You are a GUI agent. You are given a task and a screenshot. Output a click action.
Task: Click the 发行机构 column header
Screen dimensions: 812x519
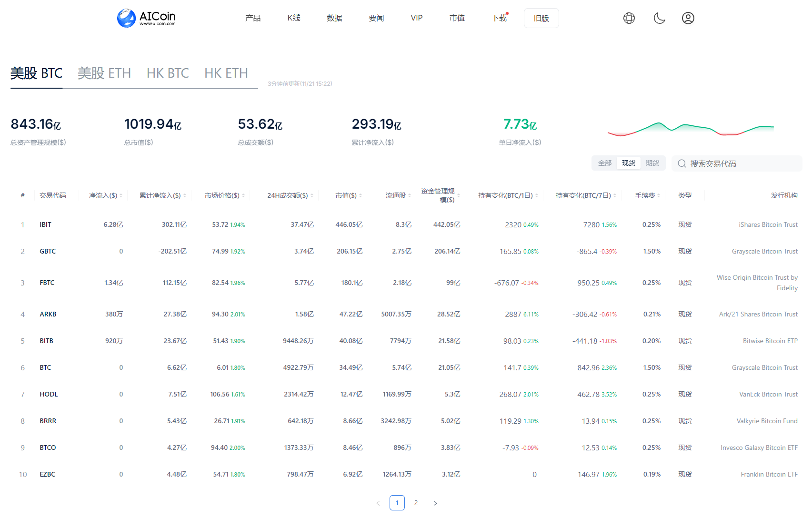point(784,195)
